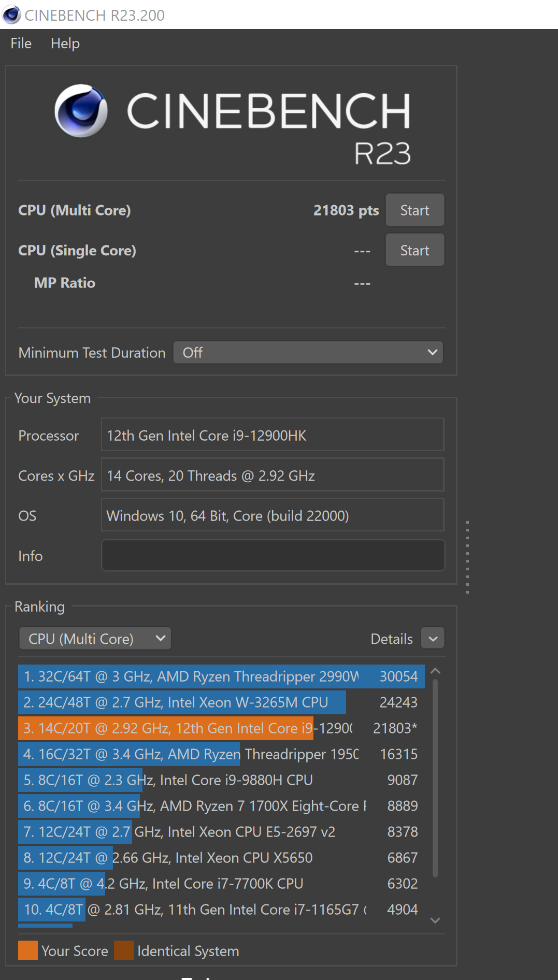Click the large Cinebench sphere logo

[x=81, y=111]
